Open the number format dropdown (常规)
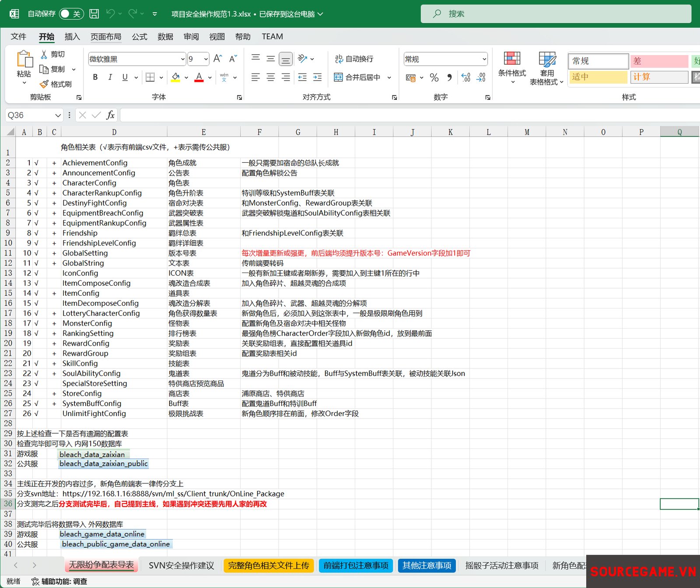This screenshot has height=588, width=700. [x=484, y=59]
